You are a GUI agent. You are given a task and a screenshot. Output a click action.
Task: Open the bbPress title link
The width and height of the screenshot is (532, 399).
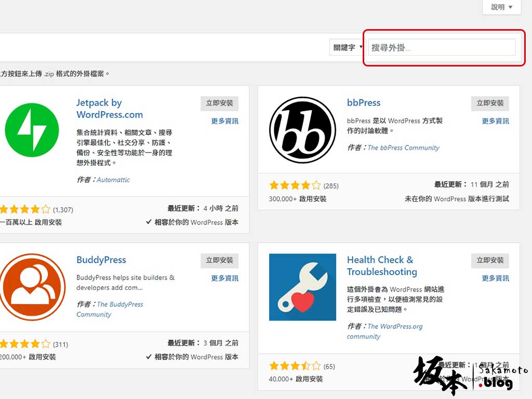pos(364,103)
